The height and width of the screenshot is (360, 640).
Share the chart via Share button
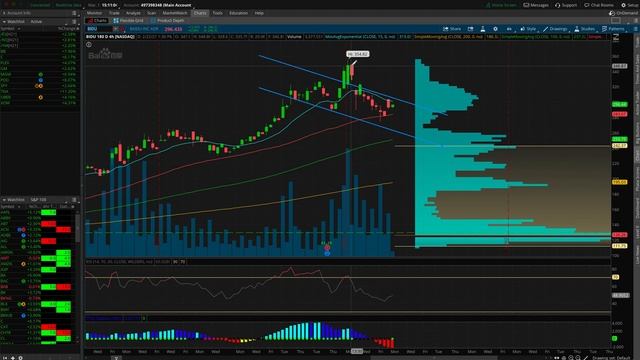tap(452, 29)
